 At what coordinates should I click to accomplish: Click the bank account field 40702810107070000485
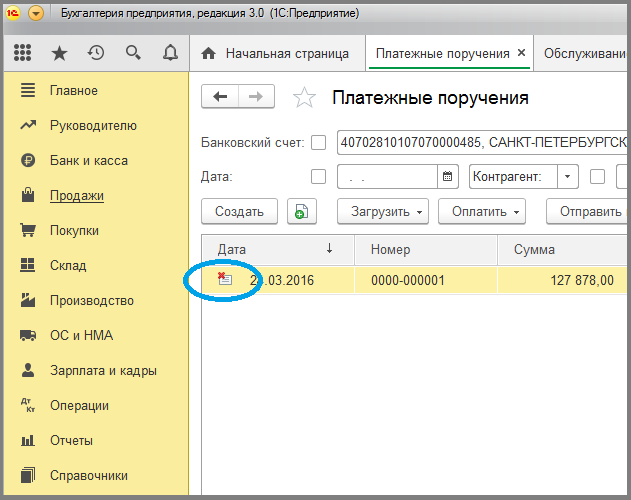coord(482,143)
